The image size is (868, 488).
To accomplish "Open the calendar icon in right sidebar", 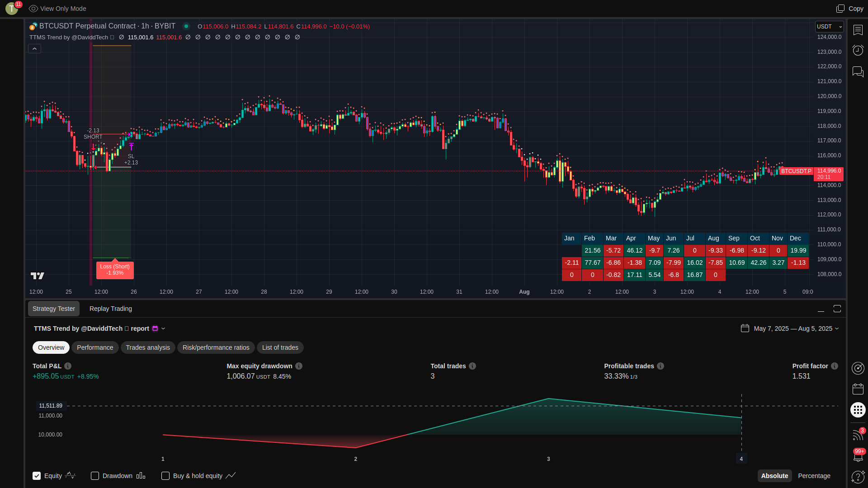I will [858, 389].
